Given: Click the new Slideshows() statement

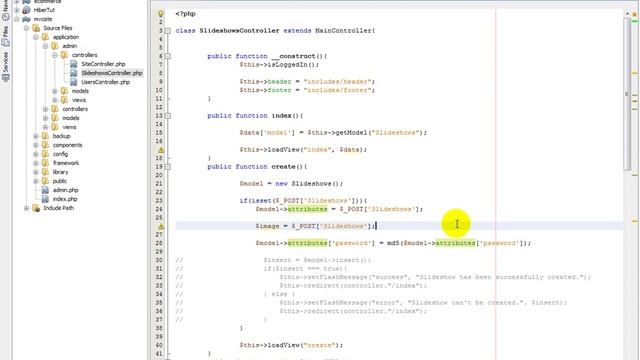Looking at the screenshot, I should pos(308,184).
